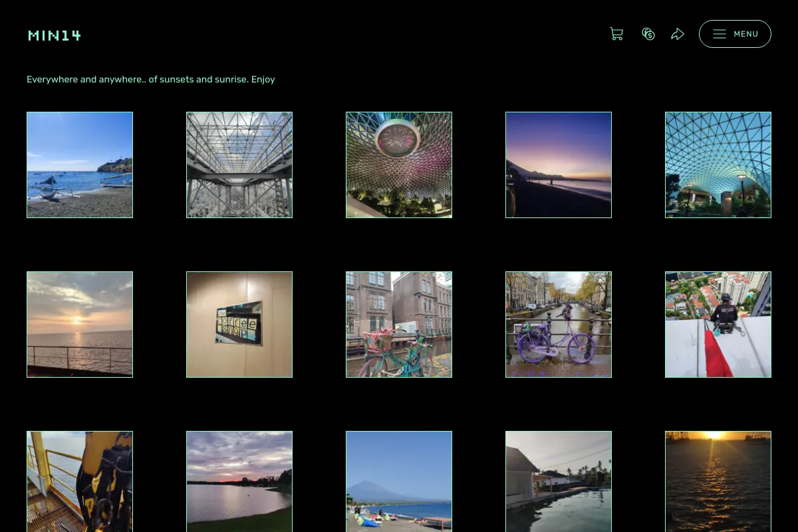Image resolution: width=798 pixels, height=532 pixels.
Task: Open the sunset over sea railing photo
Action: click(x=80, y=325)
